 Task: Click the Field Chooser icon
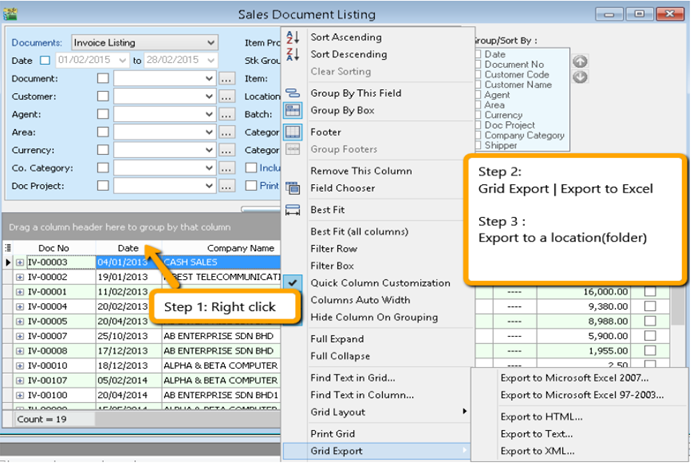coord(293,188)
